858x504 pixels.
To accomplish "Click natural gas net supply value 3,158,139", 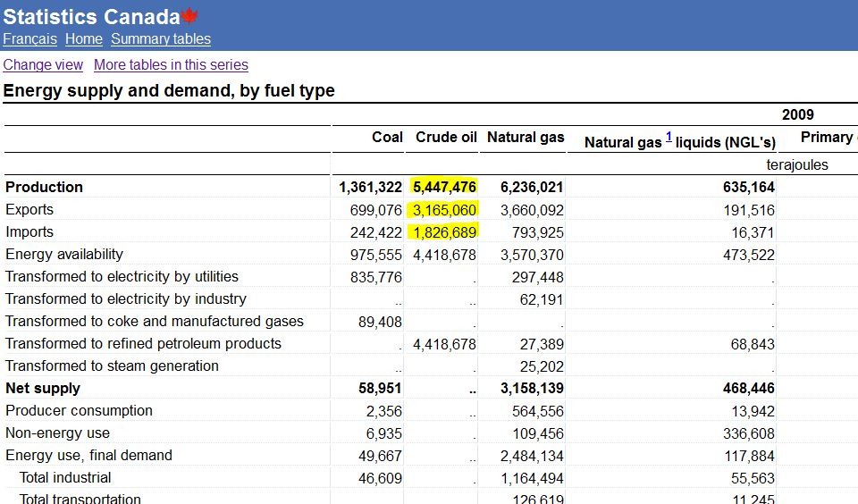I will [532, 389].
